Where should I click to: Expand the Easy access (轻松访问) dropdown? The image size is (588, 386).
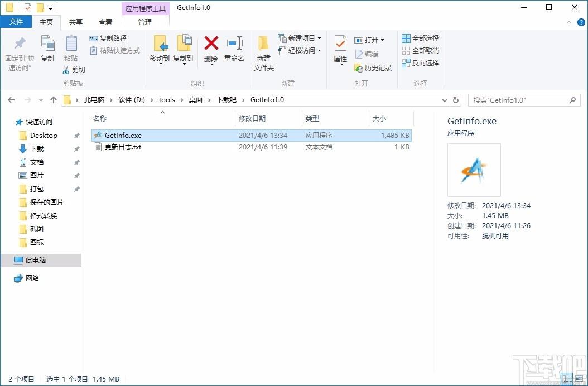point(320,51)
